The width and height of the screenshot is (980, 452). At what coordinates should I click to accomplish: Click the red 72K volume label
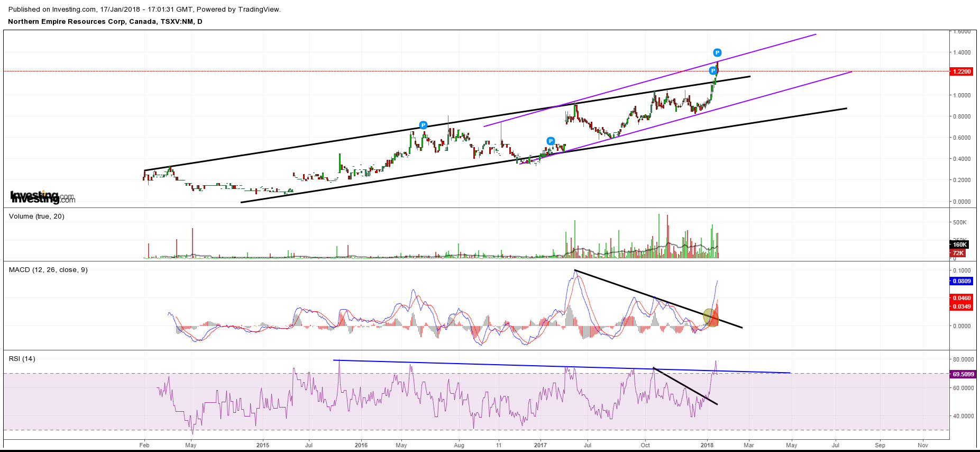[x=958, y=253]
